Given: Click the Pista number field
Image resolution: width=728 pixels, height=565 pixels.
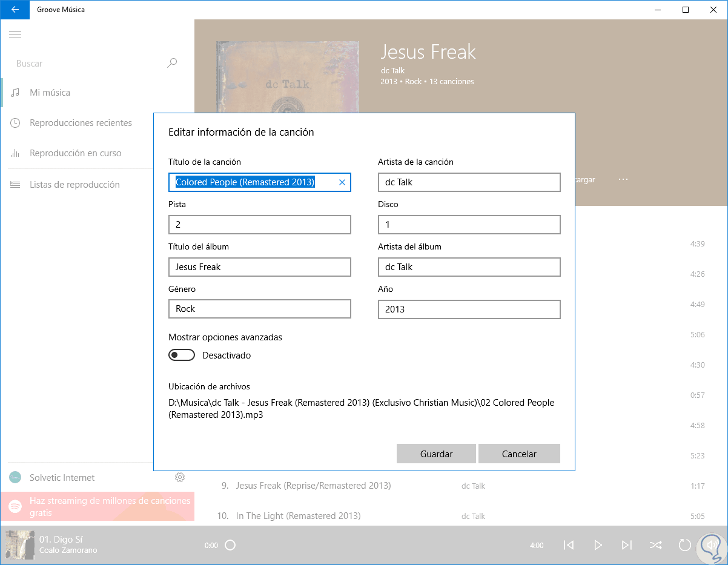Looking at the screenshot, I should click(260, 225).
